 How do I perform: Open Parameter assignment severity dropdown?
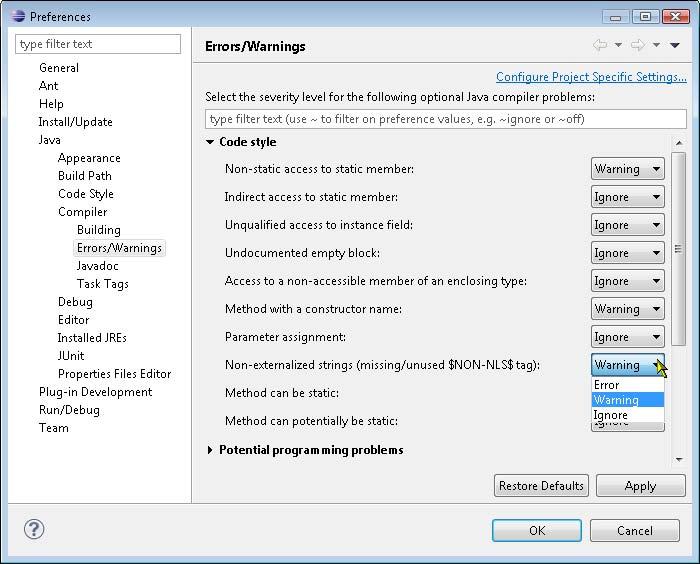pos(628,337)
